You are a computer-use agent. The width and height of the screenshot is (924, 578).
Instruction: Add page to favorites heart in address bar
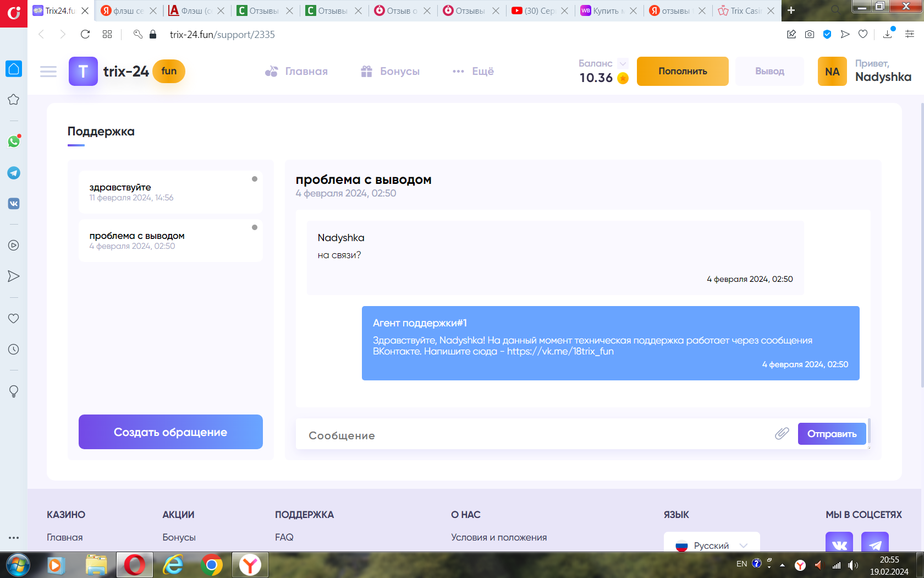[863, 34]
